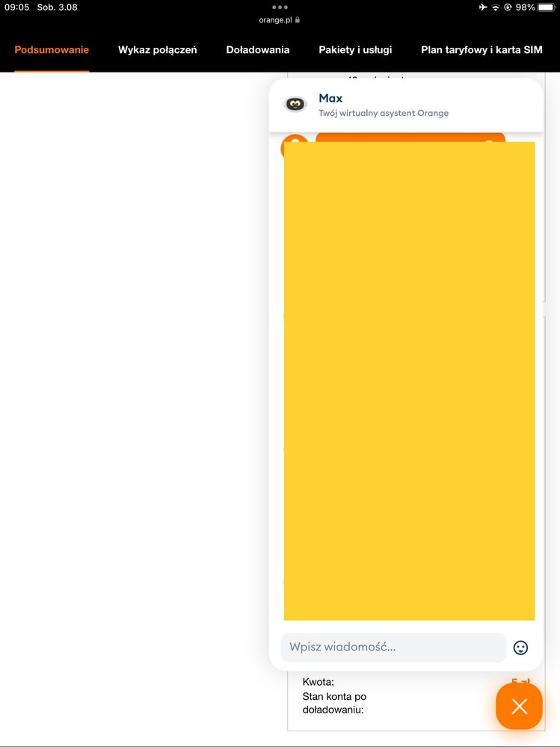Click the Kwota label below chat
This screenshot has width=560, height=747.
(318, 682)
